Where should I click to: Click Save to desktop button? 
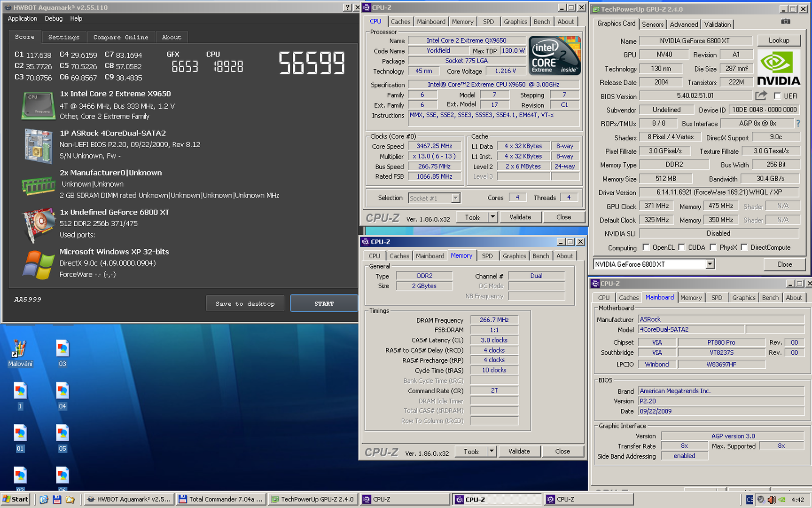tap(245, 303)
